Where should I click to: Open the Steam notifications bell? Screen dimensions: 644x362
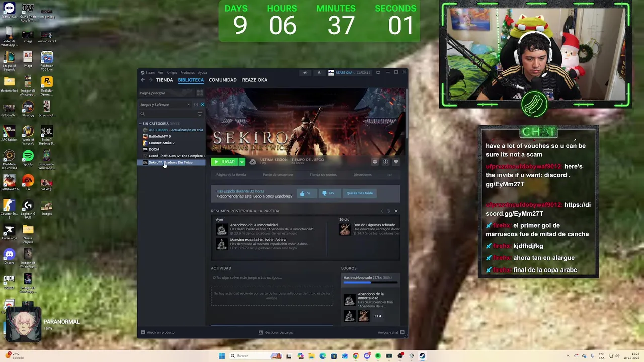click(x=319, y=73)
